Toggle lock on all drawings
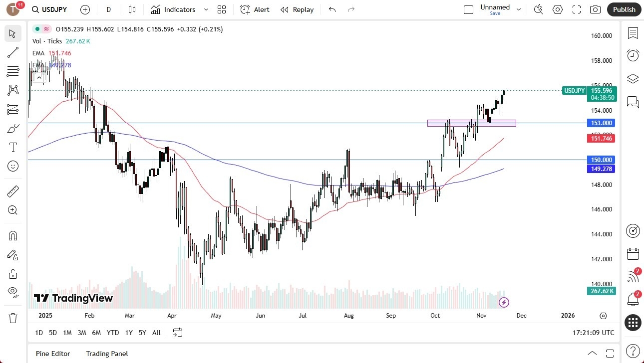 (x=12, y=273)
